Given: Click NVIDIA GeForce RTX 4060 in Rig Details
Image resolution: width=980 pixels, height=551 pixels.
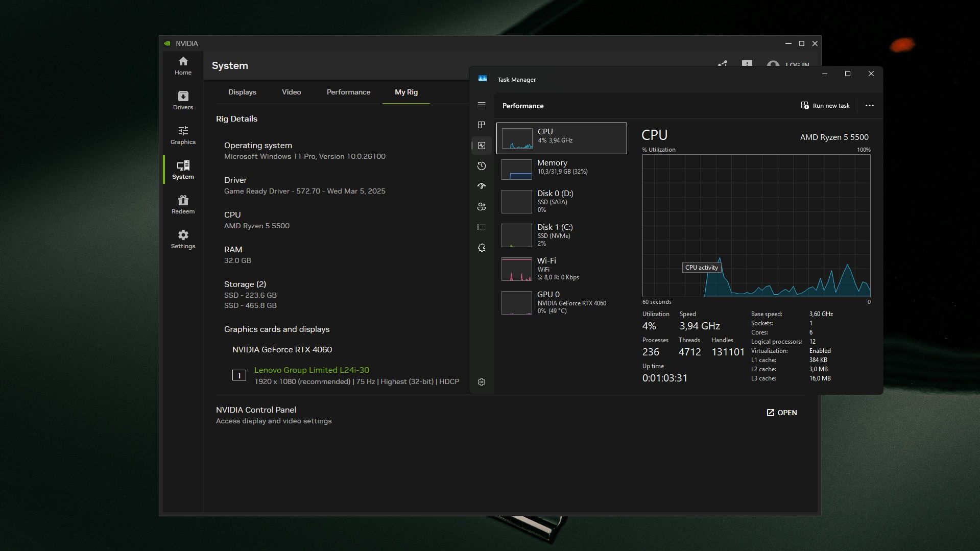Looking at the screenshot, I should [282, 349].
